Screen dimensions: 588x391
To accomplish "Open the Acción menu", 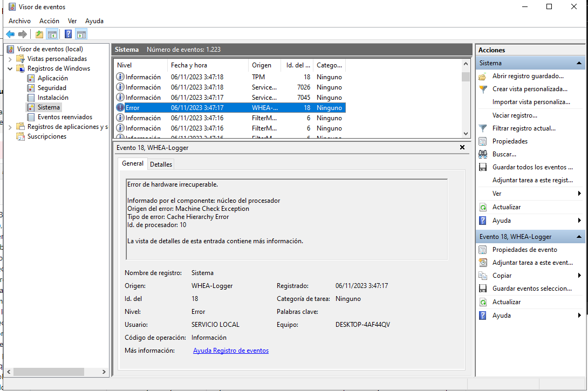I will pyautogui.click(x=49, y=21).
